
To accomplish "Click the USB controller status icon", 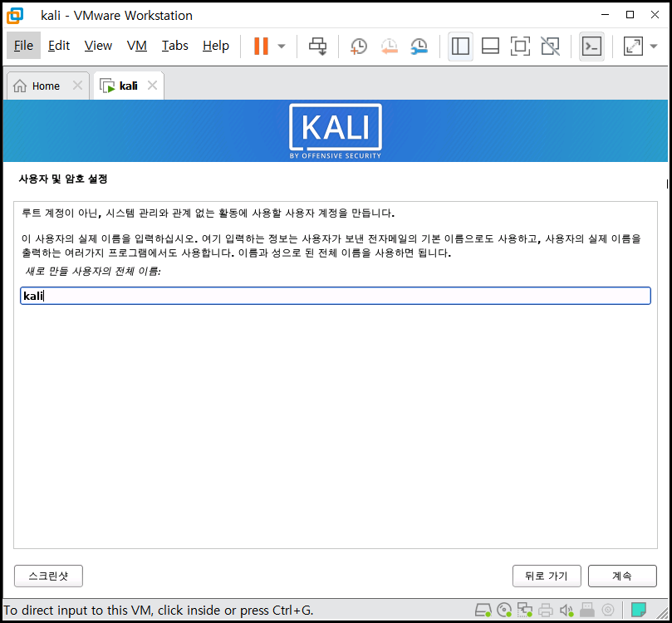I will click(587, 610).
